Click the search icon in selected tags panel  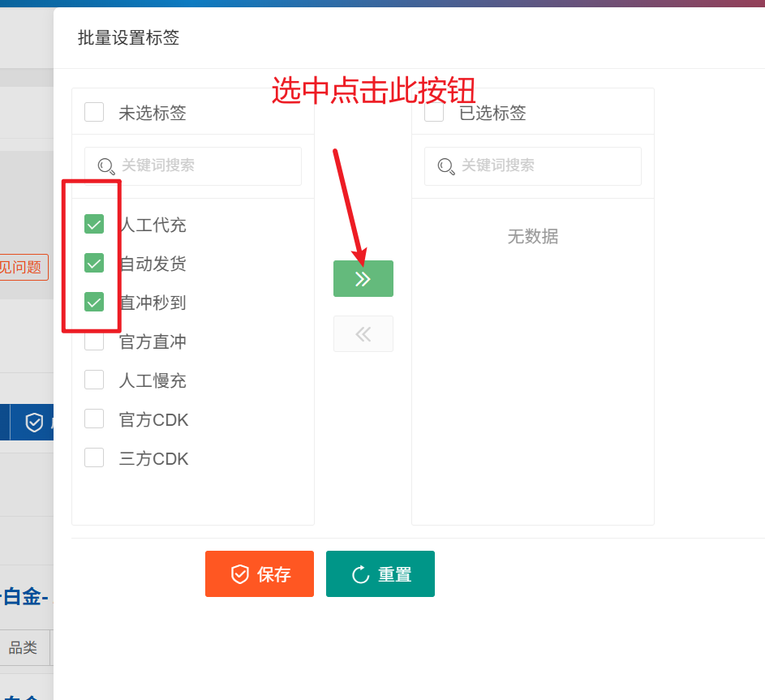pyautogui.click(x=446, y=166)
